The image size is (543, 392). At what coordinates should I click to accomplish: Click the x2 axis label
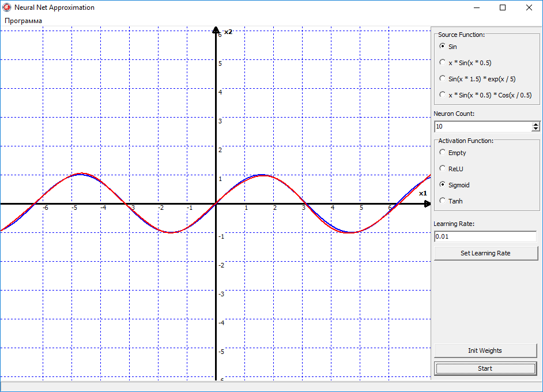click(x=228, y=32)
